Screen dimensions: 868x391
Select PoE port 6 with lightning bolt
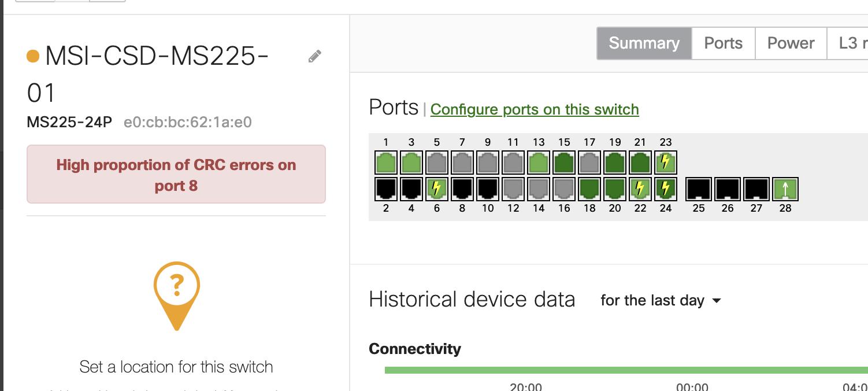pos(437,189)
